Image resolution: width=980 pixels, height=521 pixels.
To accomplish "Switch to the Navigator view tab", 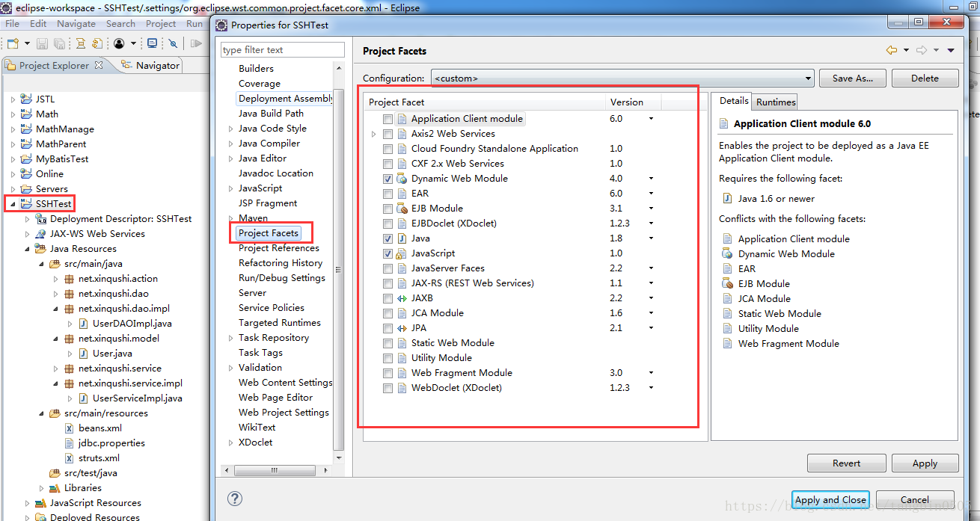I will tap(150, 65).
